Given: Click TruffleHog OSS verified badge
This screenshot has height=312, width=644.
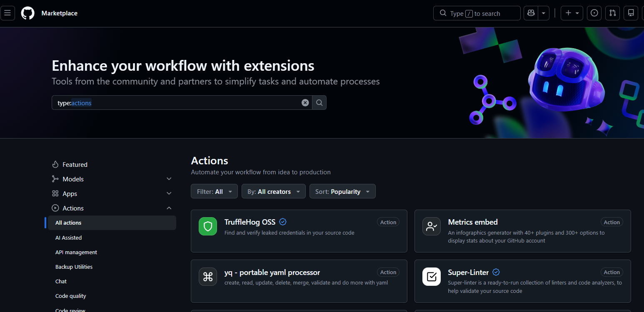Looking at the screenshot, I should coord(283,222).
